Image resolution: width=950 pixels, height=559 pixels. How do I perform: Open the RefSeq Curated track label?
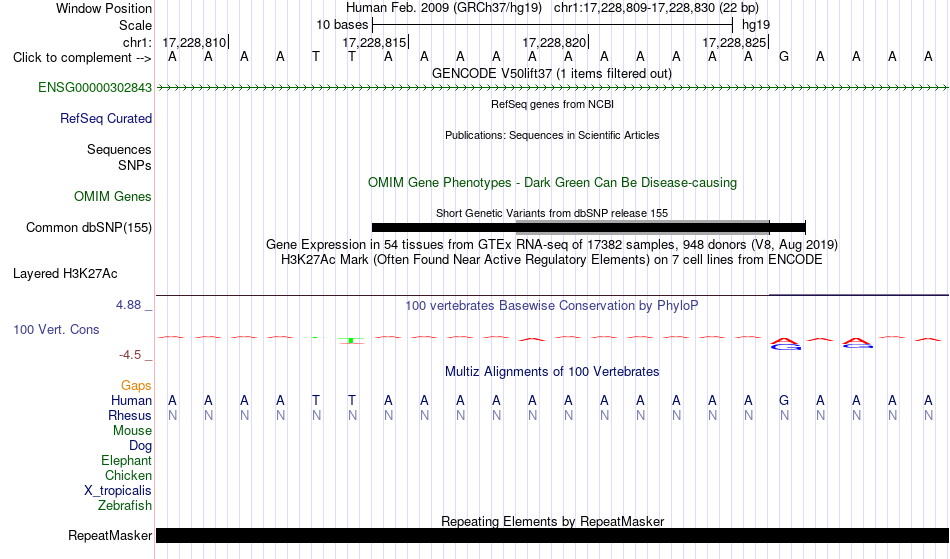[105, 119]
